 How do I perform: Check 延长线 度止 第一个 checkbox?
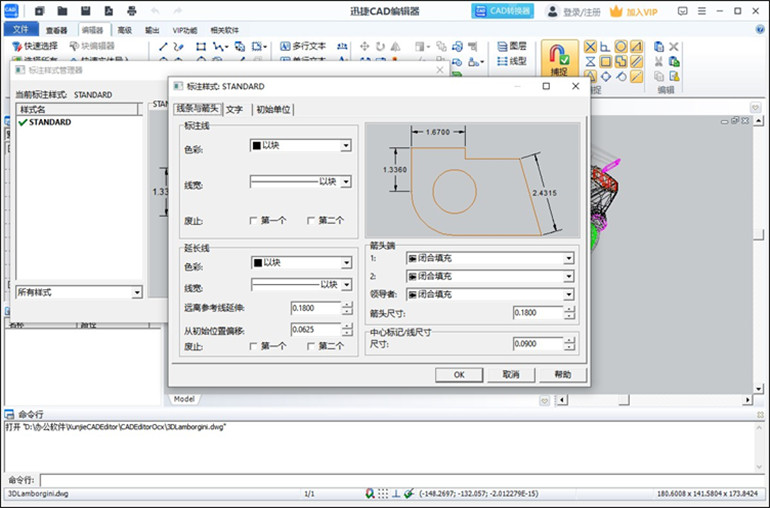click(x=253, y=346)
